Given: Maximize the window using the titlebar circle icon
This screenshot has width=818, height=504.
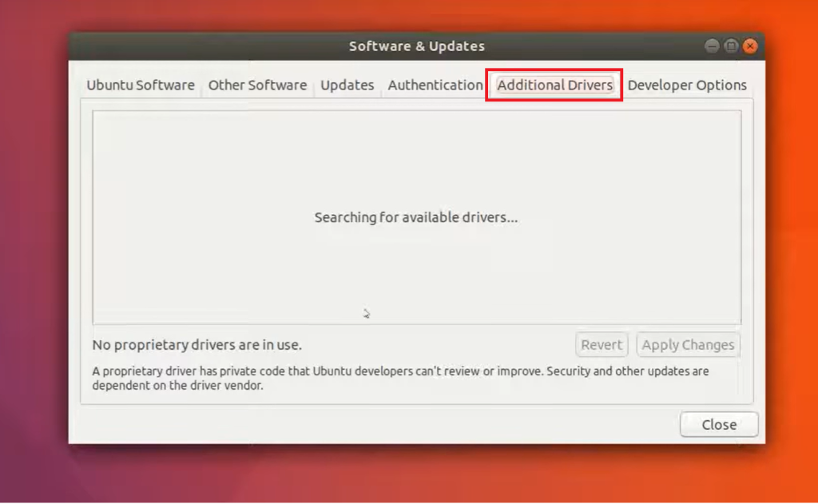Looking at the screenshot, I should coord(730,46).
